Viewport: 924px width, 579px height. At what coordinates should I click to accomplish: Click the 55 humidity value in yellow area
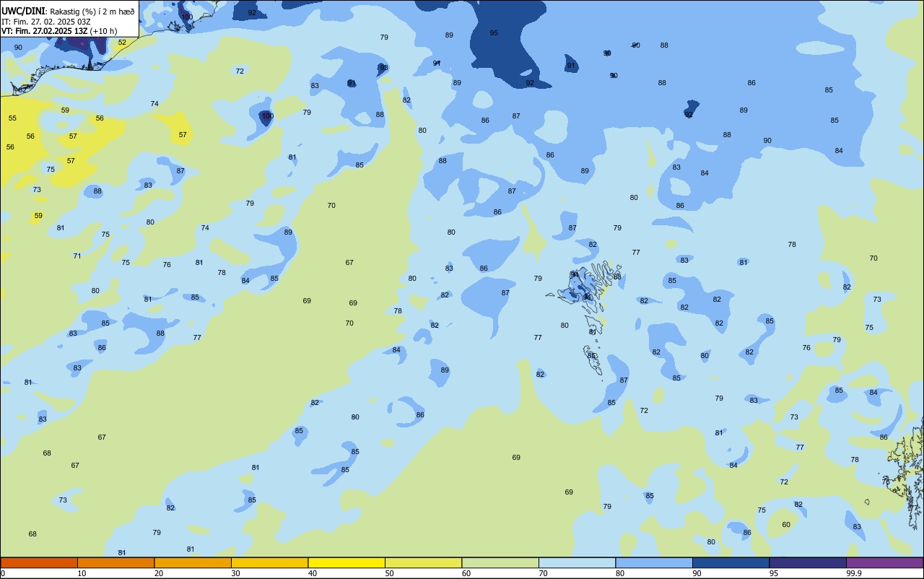pyautogui.click(x=12, y=118)
